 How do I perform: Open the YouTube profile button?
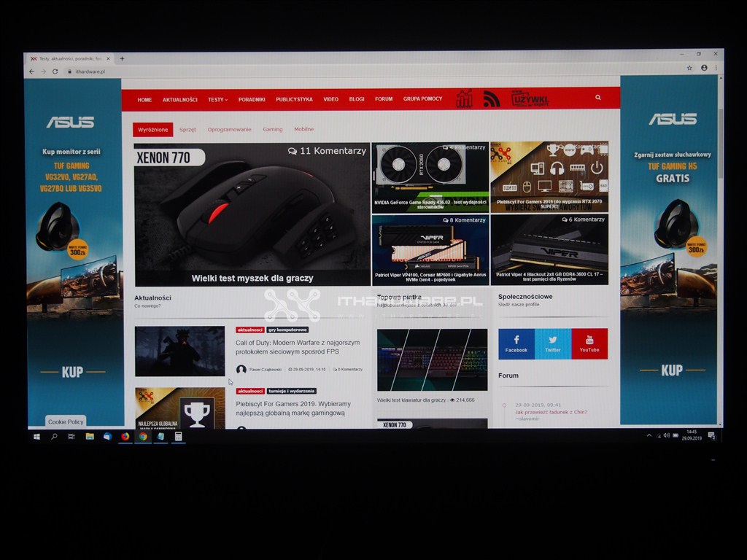point(589,343)
